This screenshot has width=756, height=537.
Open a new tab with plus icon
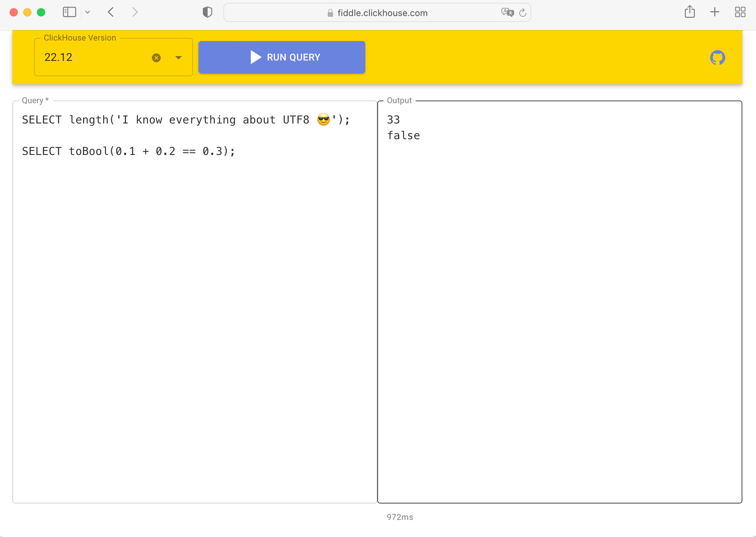715,12
